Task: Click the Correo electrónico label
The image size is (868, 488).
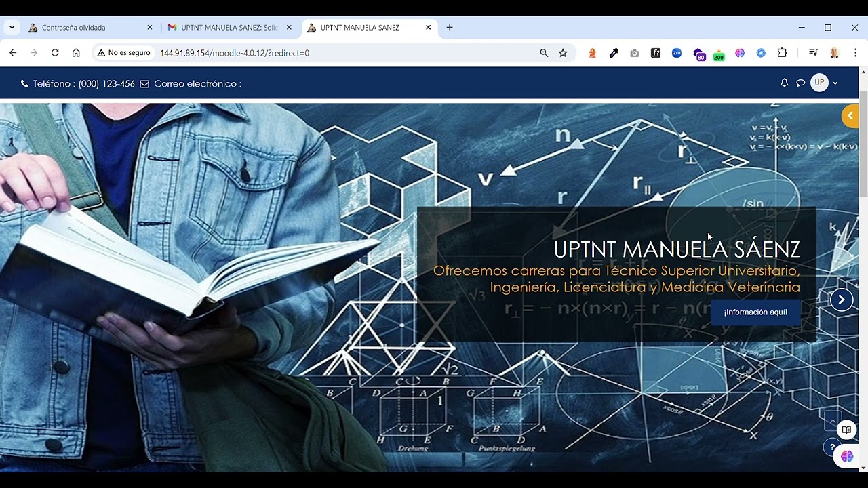Action: click(197, 84)
